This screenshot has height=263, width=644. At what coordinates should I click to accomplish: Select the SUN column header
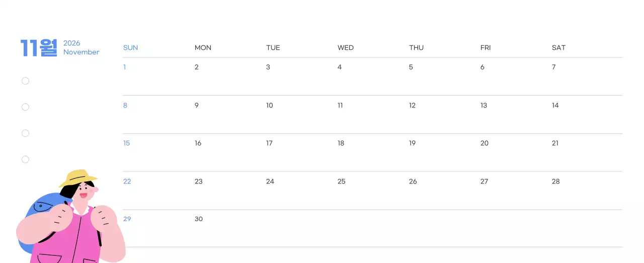tap(130, 48)
